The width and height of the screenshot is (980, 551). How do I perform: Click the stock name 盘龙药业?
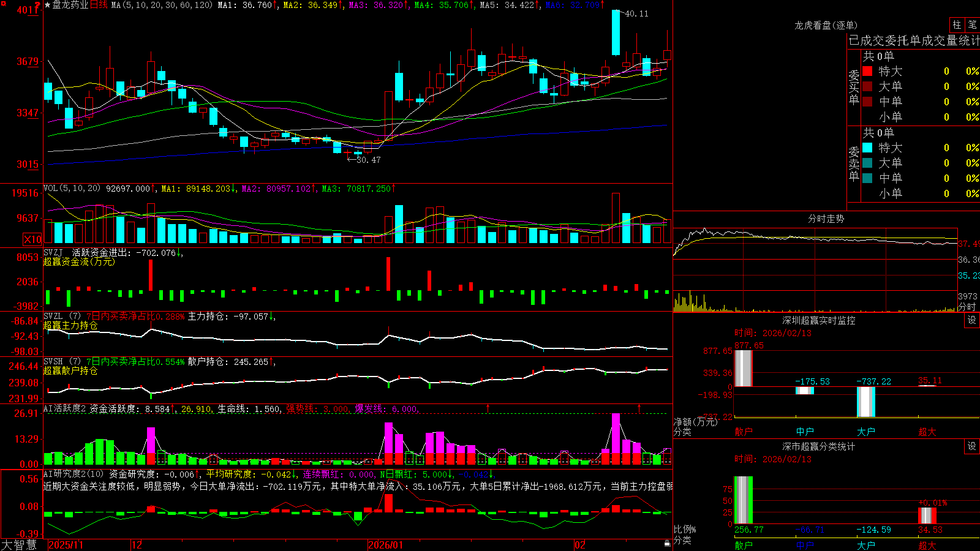[70, 5]
